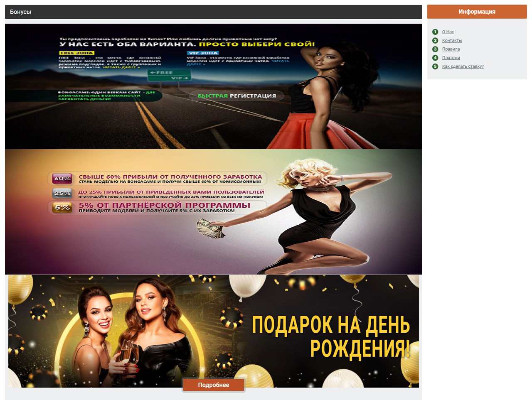Click the 'Подробнее' button
The image size is (532, 400).
pos(214,385)
